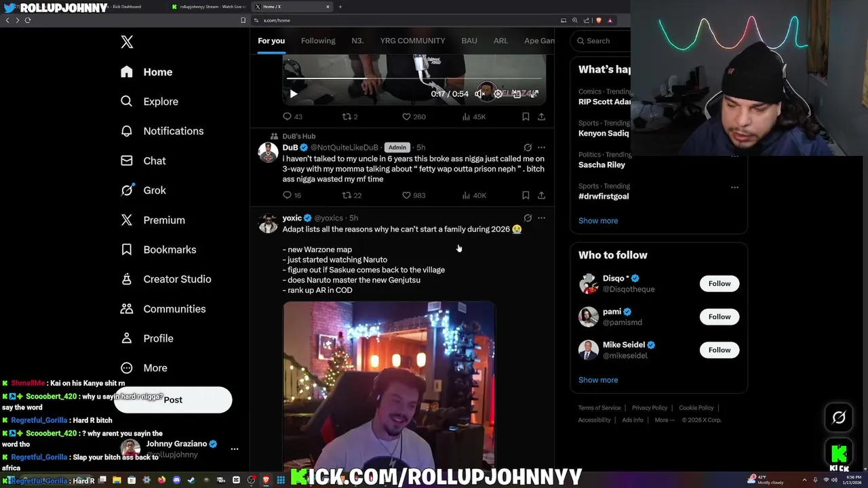Open Grok in the sidebar
Viewport: 868px width, 488px height.
[x=144, y=190]
